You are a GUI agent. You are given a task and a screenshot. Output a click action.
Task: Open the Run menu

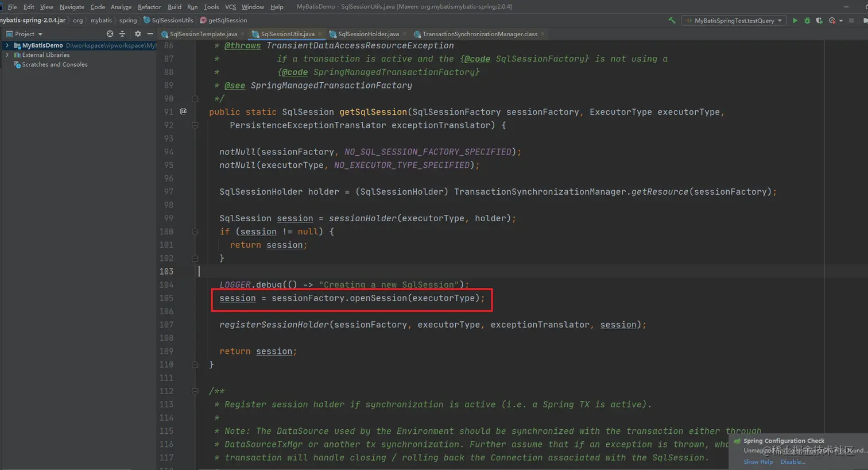click(x=192, y=7)
